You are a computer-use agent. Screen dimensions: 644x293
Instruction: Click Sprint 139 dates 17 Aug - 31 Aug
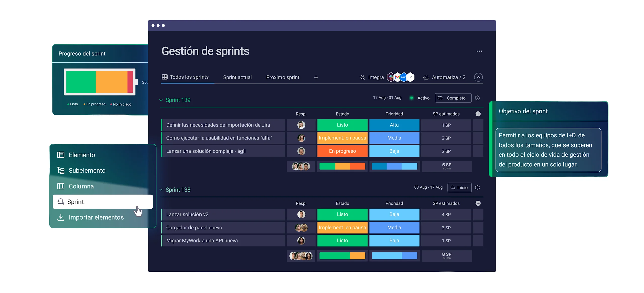click(x=387, y=98)
